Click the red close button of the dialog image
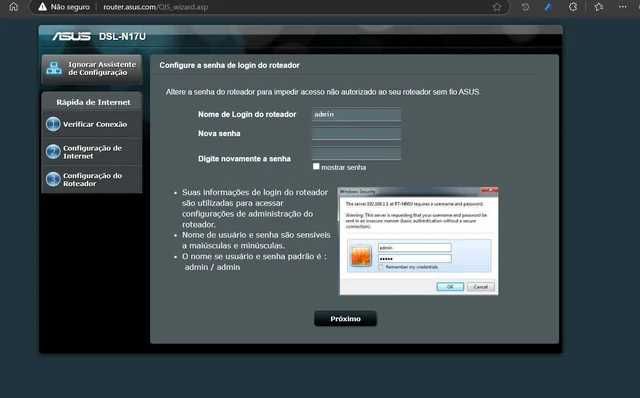The image size is (640, 398). coord(489,191)
